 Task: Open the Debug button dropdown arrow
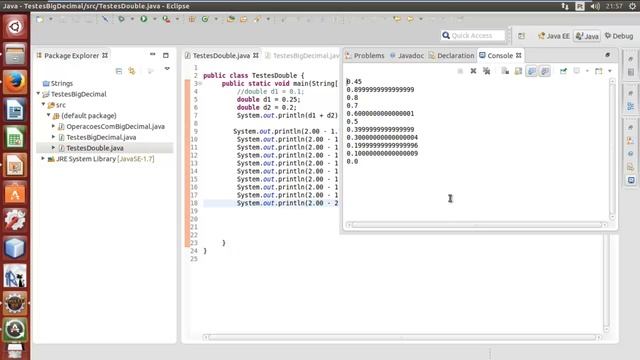pyautogui.click(x=132, y=19)
